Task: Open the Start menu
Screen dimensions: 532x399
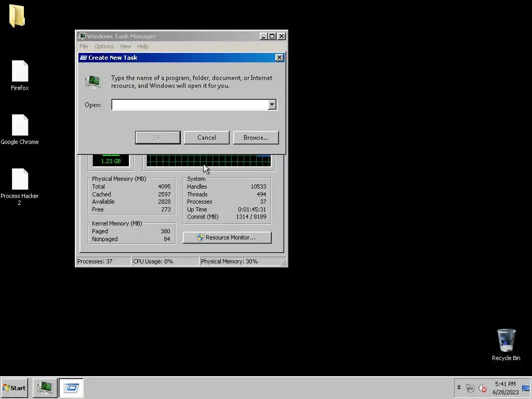Action: coord(14,388)
